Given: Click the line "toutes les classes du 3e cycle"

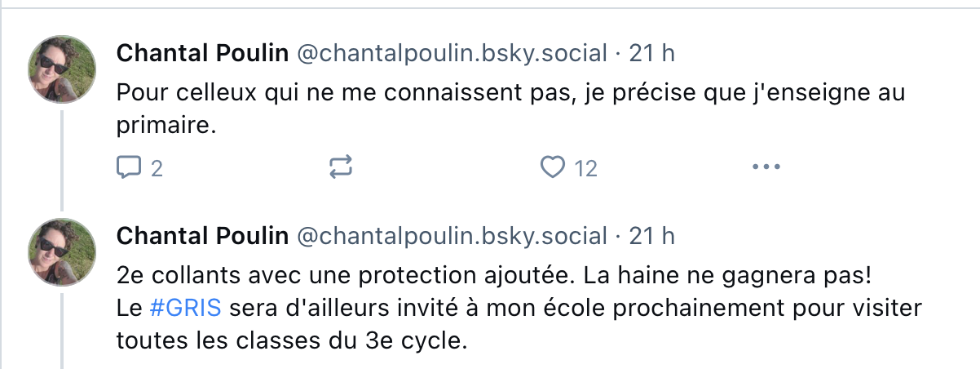Looking at the screenshot, I should click(x=292, y=340).
